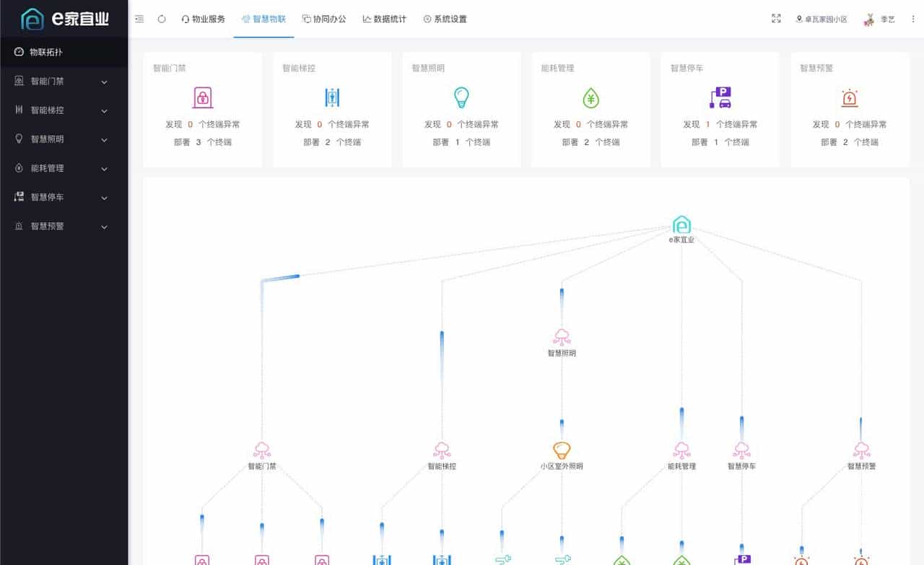This screenshot has width=924, height=565.
Task: Click the 智能梯控 elevator control icon
Action: coord(331,96)
